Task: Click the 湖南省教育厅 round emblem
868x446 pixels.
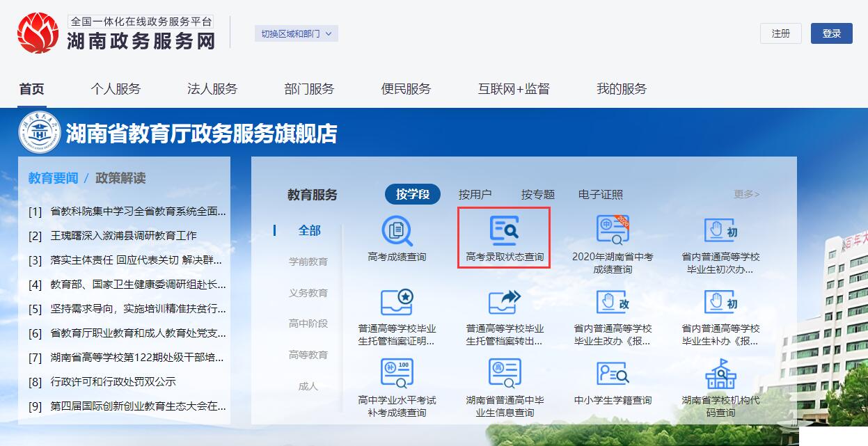Action: click(x=40, y=132)
